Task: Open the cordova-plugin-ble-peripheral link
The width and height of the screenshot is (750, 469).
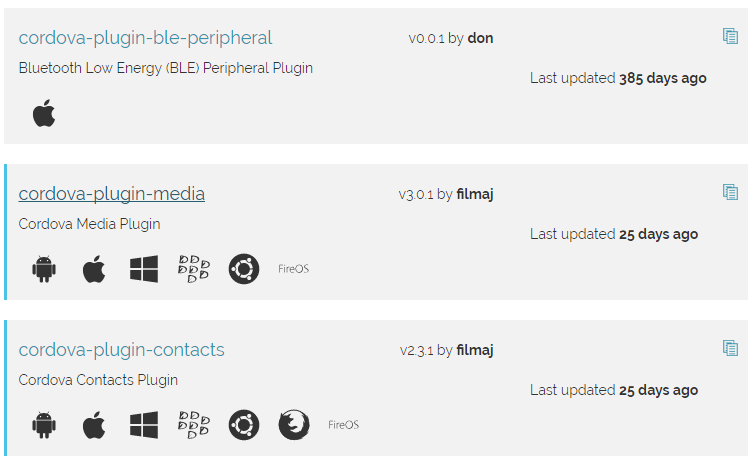Action: pyautogui.click(x=145, y=38)
